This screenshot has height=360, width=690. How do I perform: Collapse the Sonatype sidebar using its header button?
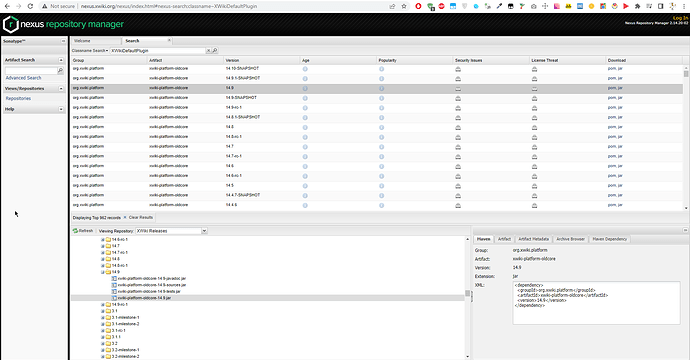point(63,41)
